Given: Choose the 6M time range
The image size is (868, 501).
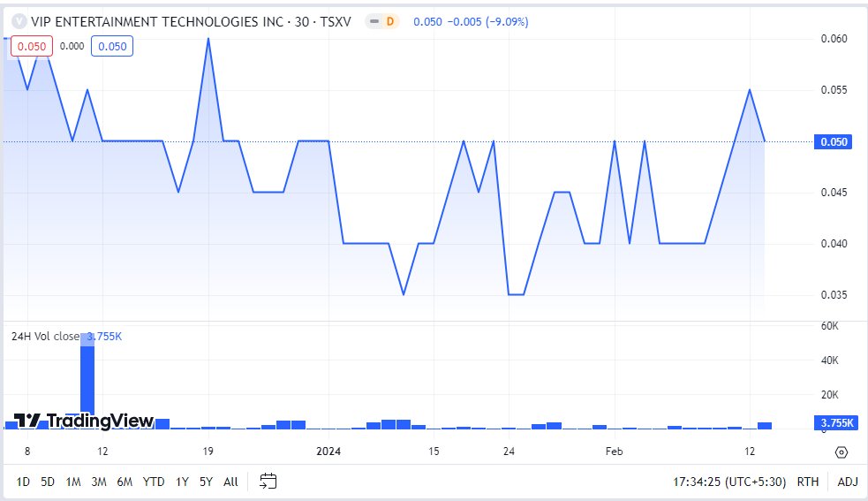Looking at the screenshot, I should (x=125, y=482).
